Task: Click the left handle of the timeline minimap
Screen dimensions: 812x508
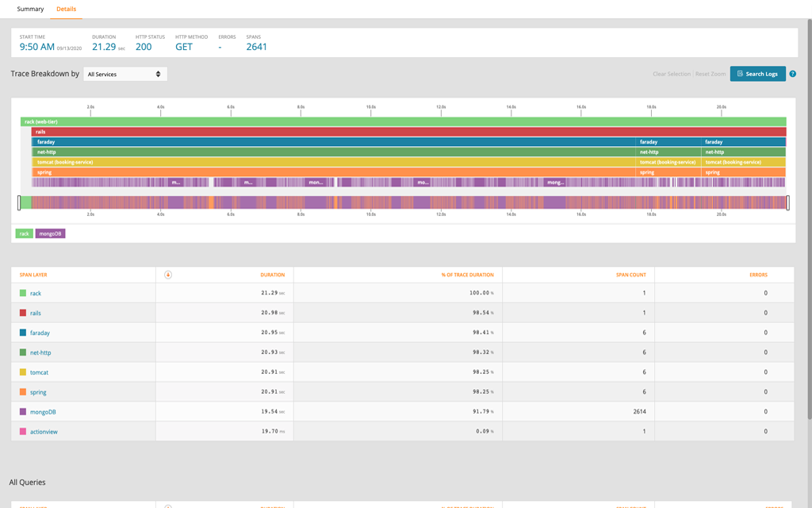Action: click(20, 203)
